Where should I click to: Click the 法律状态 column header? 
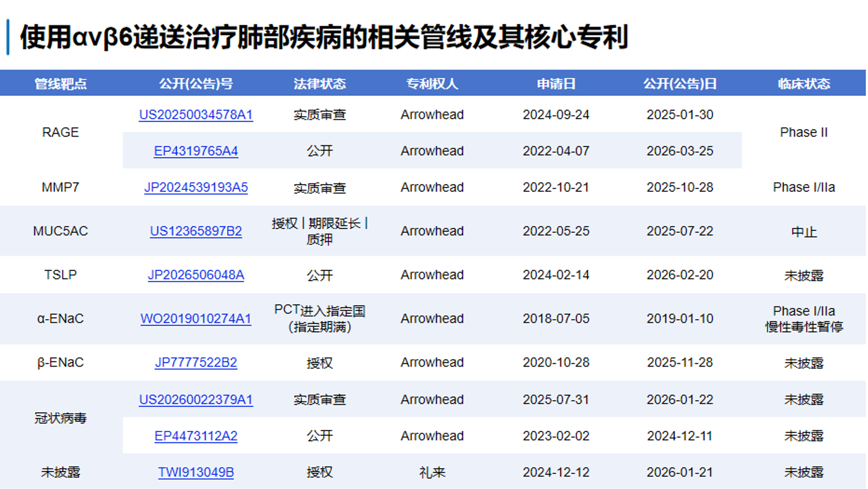point(321,83)
